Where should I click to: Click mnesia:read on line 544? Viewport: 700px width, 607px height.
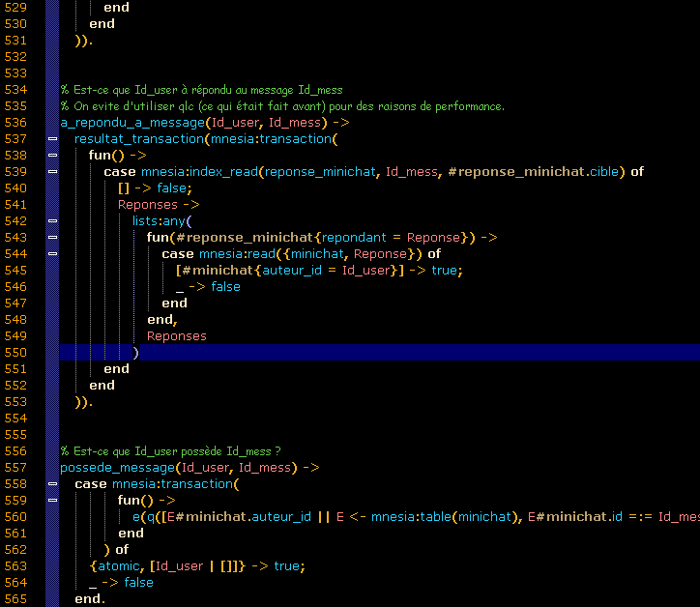pyautogui.click(x=238, y=254)
